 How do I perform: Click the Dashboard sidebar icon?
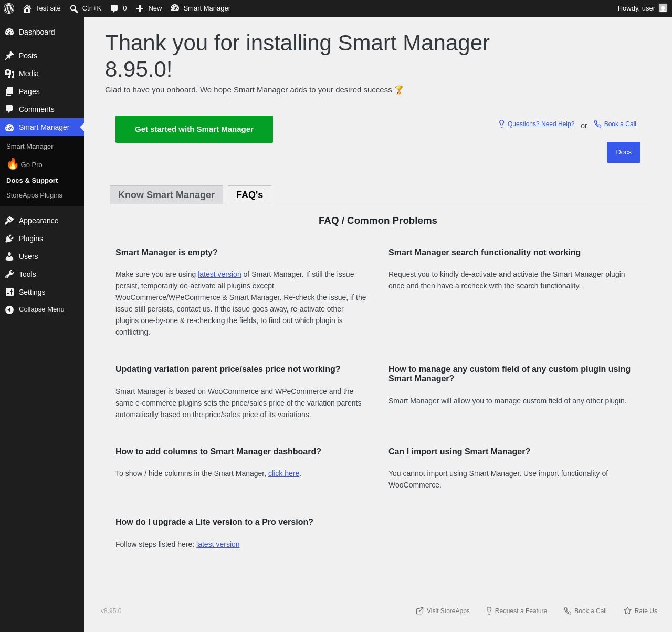click(x=9, y=32)
